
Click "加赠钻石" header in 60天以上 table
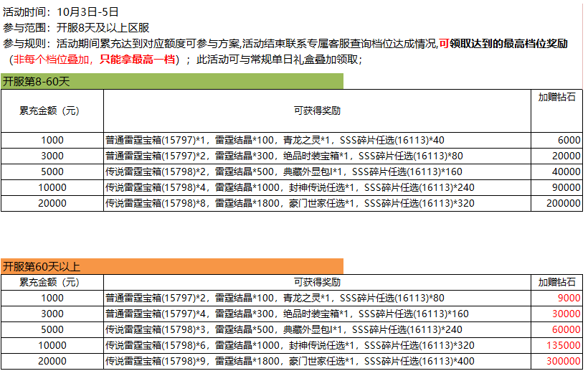click(556, 281)
